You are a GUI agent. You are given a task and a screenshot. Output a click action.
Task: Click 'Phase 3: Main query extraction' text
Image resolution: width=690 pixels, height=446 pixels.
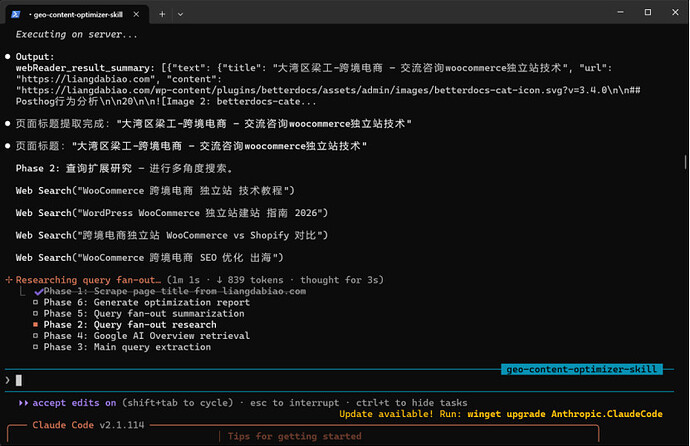[x=127, y=347]
